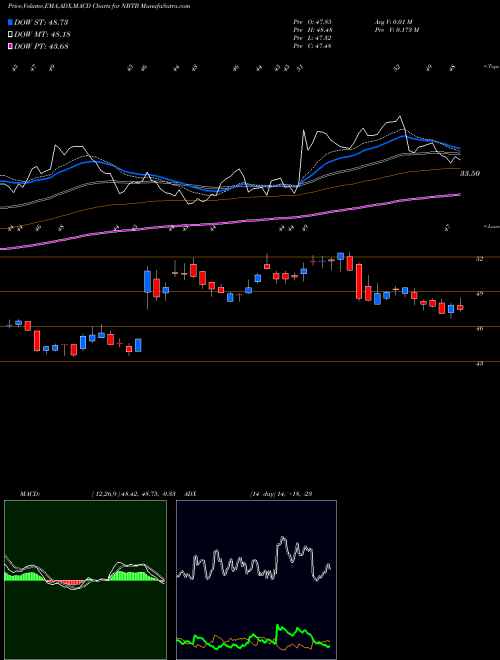Image resolution: width=500 pixels, height=660 pixels.
Task: Click the white DOW MT legend swatch
Action: 10,35
